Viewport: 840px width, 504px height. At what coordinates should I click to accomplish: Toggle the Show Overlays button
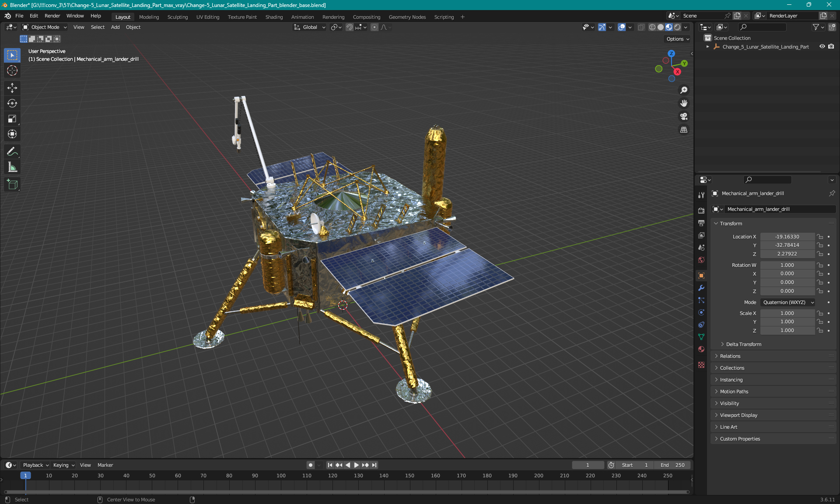coord(622,27)
